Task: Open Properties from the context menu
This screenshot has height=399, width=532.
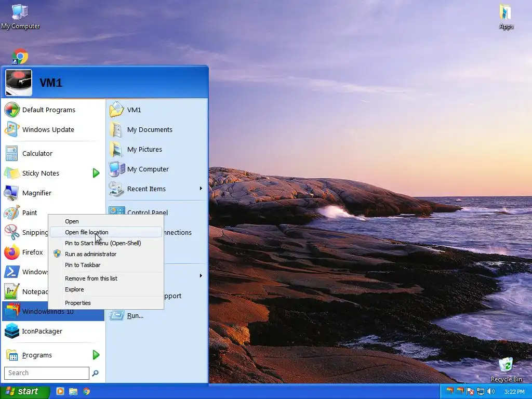Action: click(106, 303)
